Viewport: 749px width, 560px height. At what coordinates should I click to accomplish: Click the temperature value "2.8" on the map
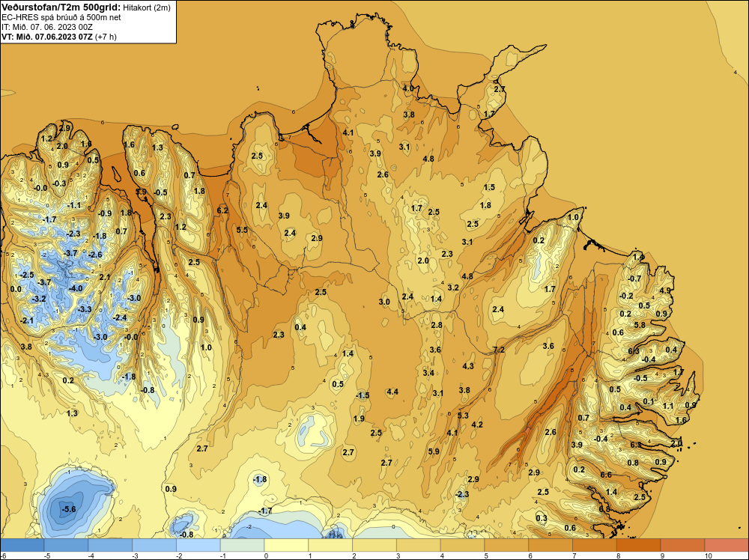pos(437,325)
